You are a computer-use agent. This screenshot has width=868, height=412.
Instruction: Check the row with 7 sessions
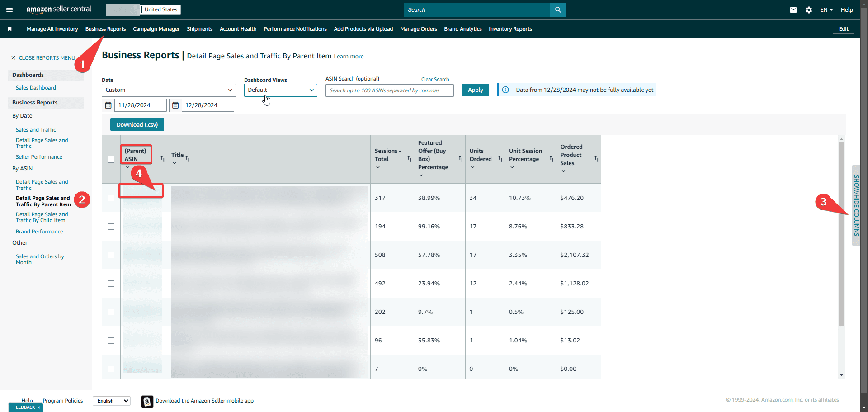111,369
